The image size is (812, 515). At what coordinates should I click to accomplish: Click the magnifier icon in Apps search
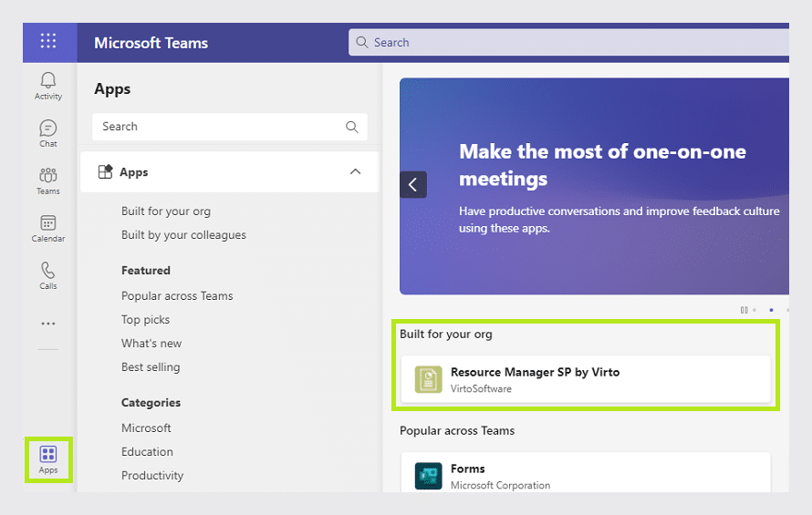351,127
